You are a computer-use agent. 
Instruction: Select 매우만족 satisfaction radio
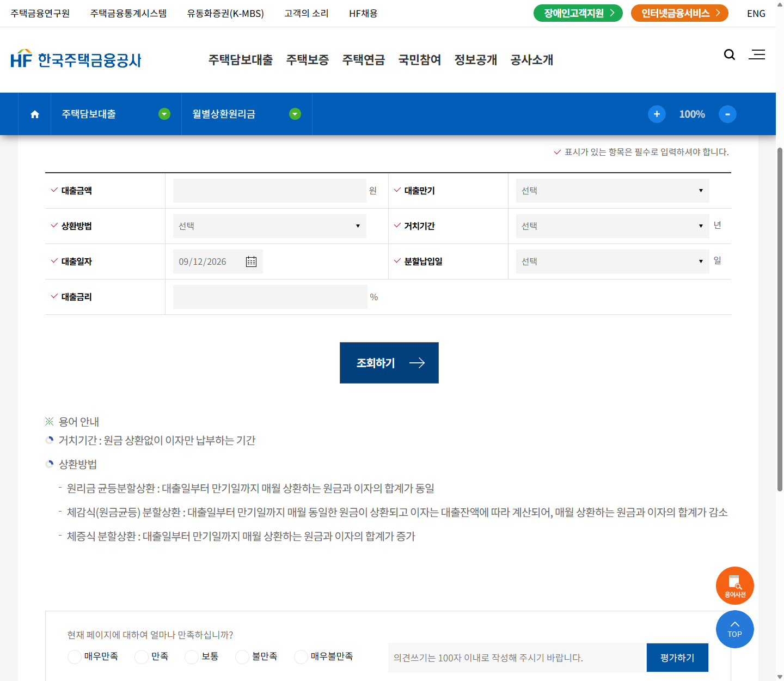(75, 657)
